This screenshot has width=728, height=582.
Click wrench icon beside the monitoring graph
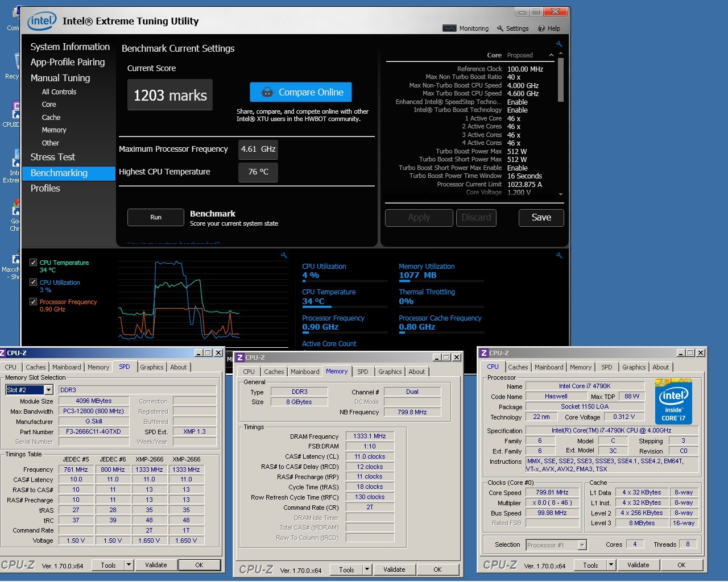click(284, 256)
